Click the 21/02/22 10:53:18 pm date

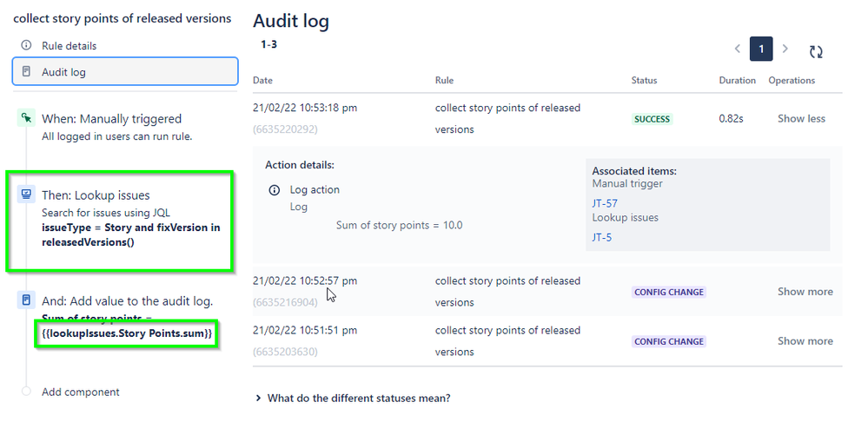(304, 108)
